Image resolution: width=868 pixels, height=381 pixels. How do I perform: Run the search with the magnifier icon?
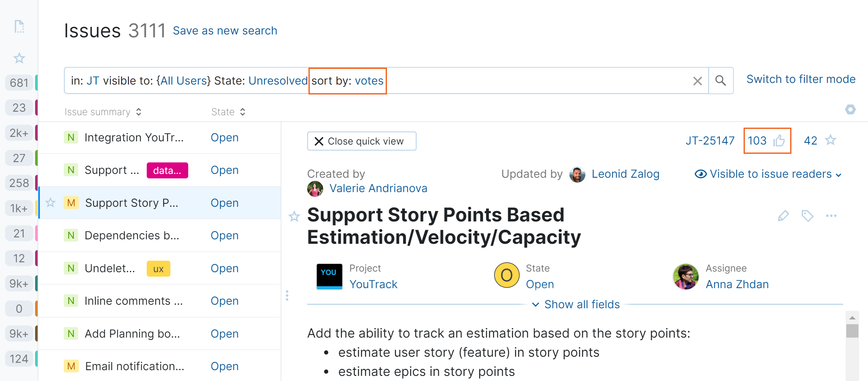point(721,81)
